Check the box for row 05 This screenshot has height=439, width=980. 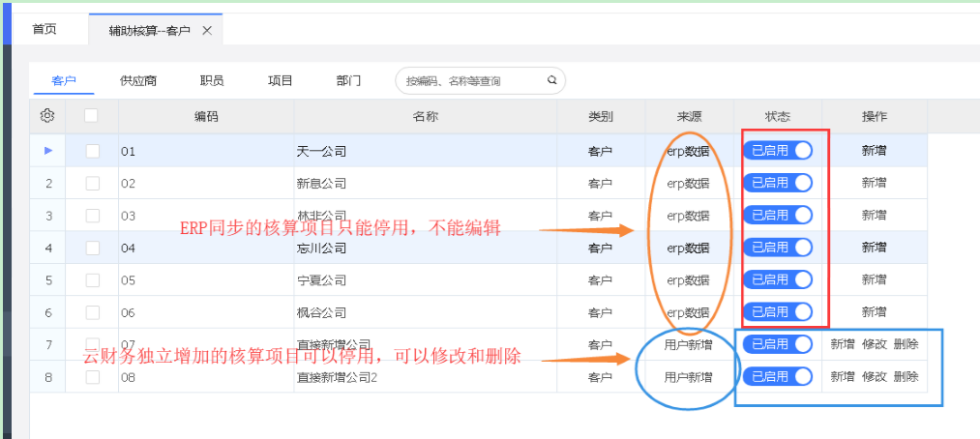[93, 280]
